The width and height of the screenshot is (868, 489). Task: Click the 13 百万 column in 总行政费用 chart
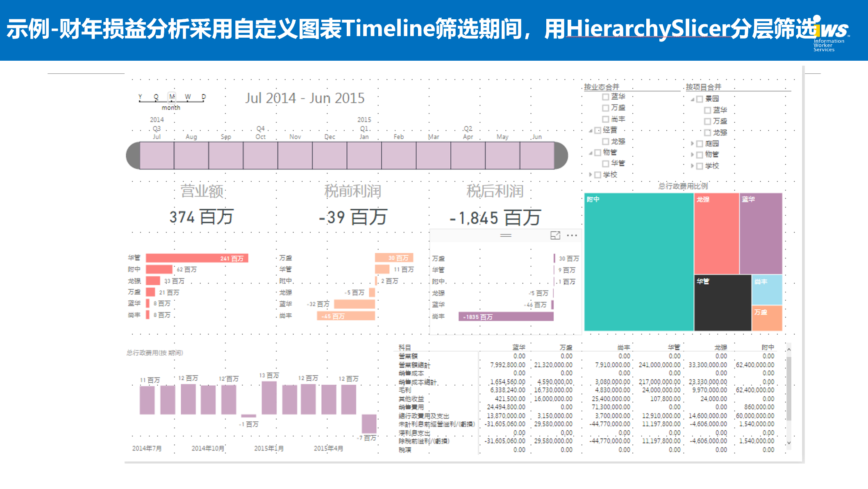[x=269, y=398]
